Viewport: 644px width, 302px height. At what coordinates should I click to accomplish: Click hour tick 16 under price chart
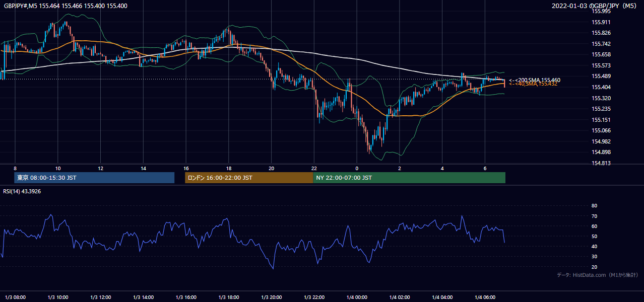point(186,168)
